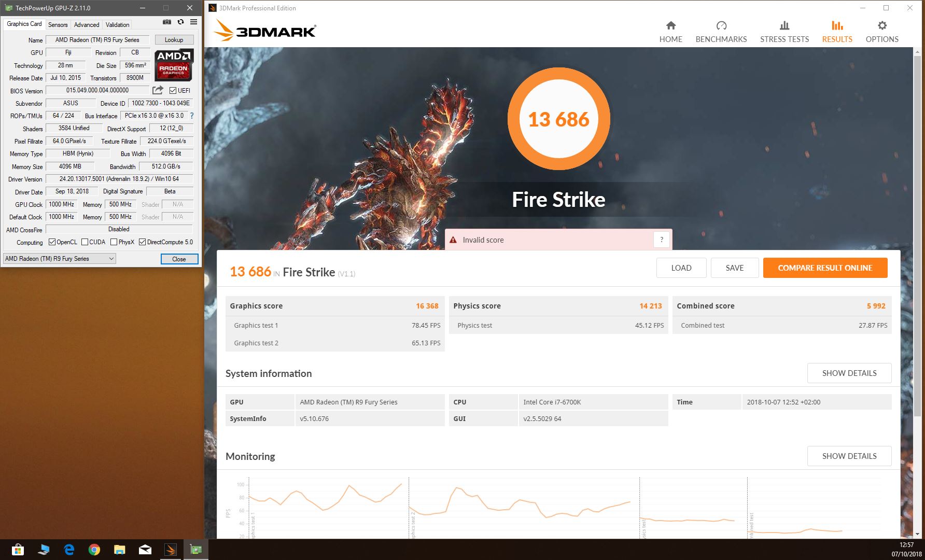This screenshot has width=925, height=560.
Task: Show details for System information
Action: (849, 373)
